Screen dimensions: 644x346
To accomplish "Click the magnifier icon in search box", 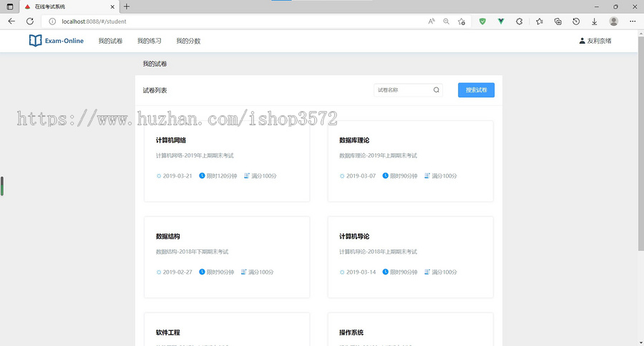I will [436, 90].
